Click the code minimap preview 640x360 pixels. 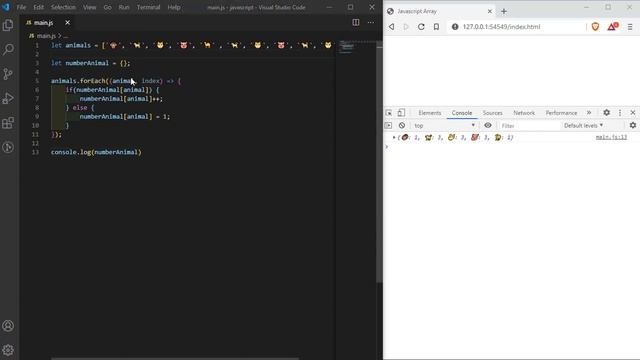point(347,47)
